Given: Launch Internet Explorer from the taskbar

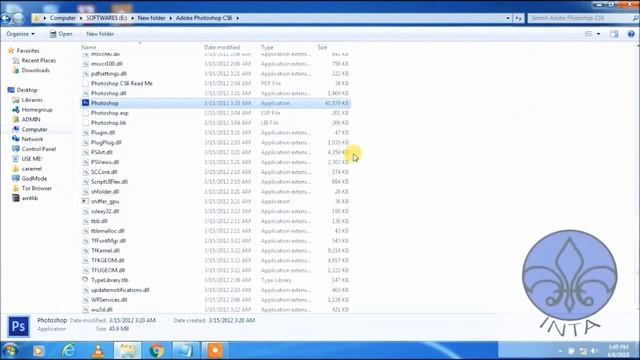Looking at the screenshot, I should [x=68, y=350].
